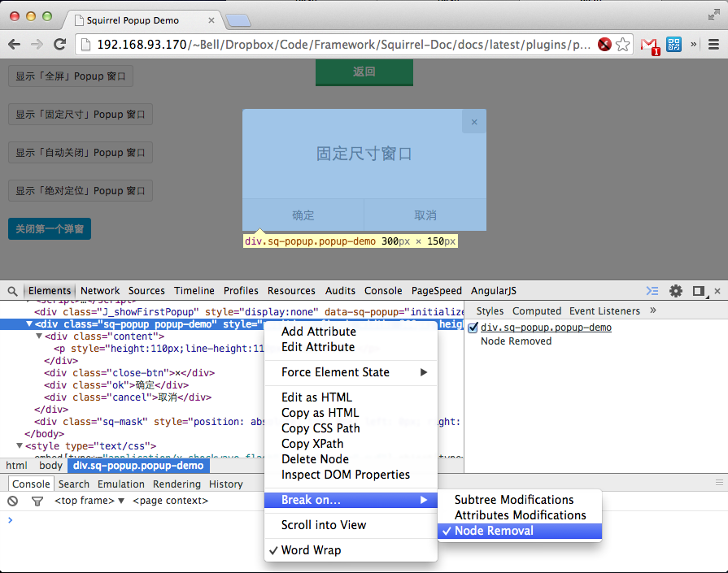Select Attributes Modifications breakpoint
Image resolution: width=728 pixels, height=573 pixels.
pos(520,515)
